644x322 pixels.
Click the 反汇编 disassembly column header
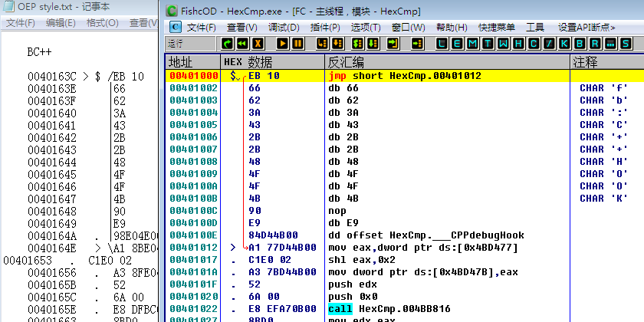coord(346,62)
